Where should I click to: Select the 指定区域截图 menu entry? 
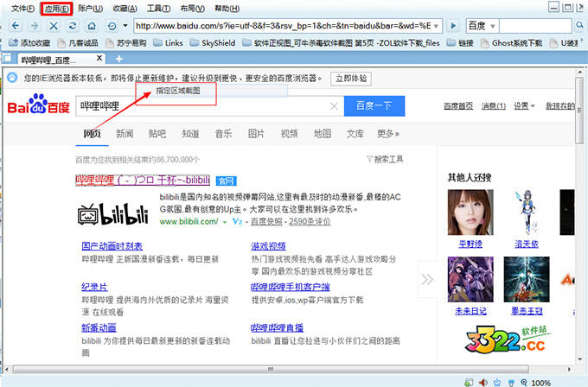point(179,90)
